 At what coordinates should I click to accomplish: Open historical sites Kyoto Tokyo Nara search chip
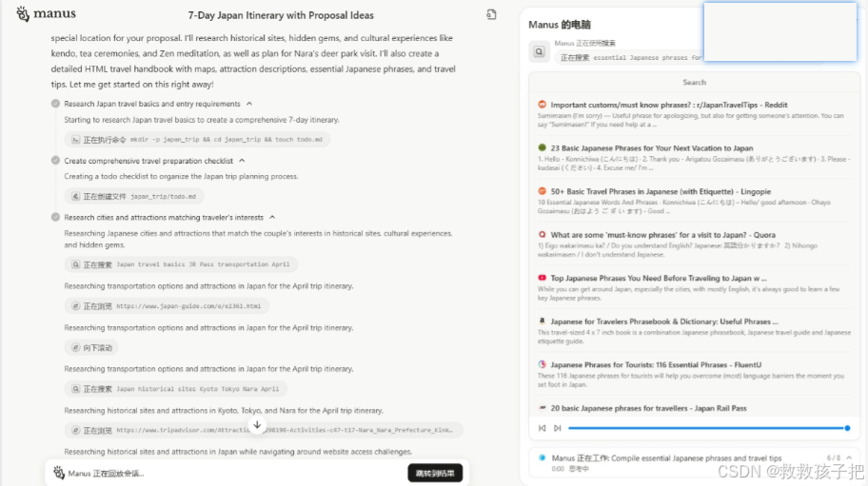176,389
